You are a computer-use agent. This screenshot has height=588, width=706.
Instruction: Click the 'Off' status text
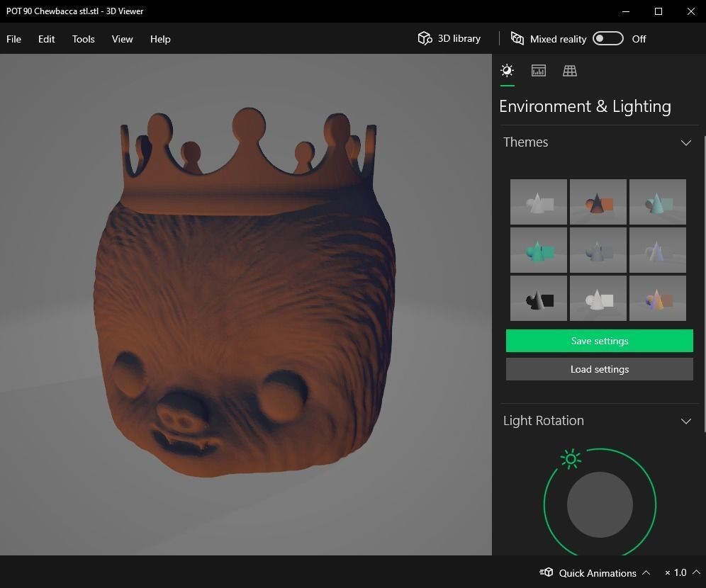[639, 39]
